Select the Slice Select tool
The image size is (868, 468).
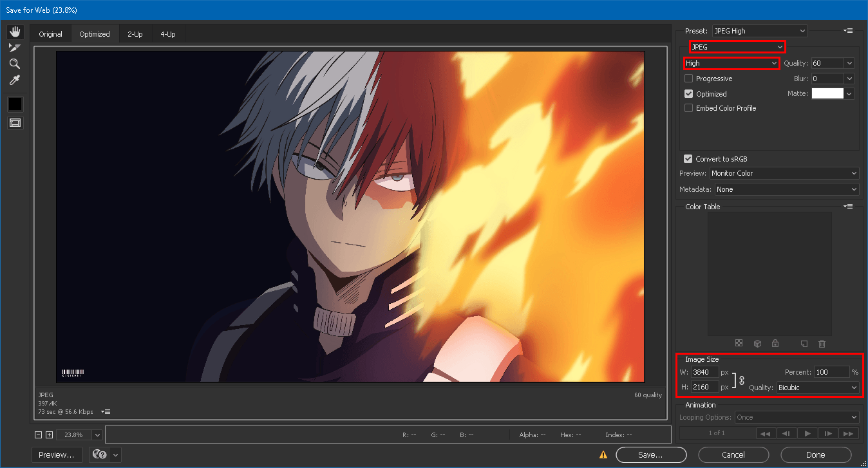point(15,48)
